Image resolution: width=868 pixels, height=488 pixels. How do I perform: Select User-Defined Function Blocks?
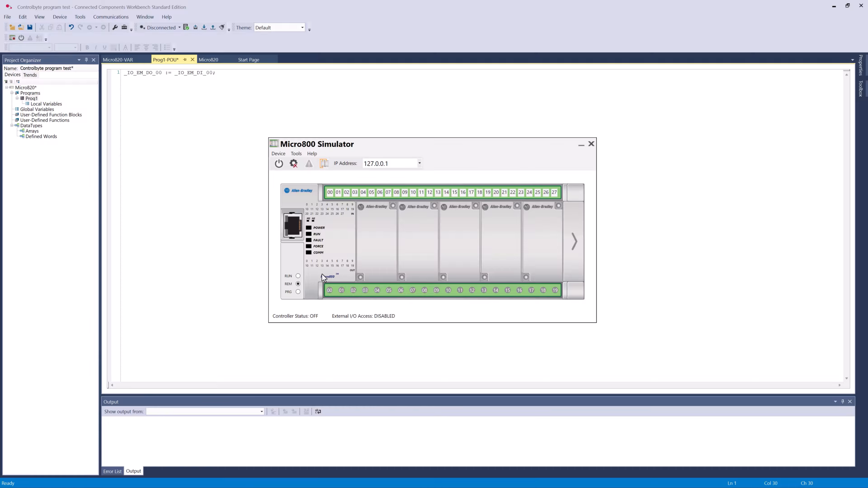(51, 115)
